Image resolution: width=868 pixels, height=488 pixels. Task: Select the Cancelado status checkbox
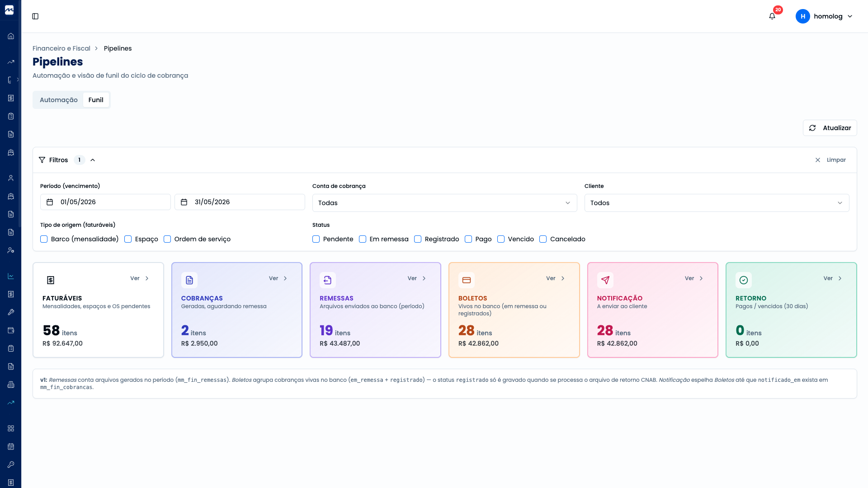tap(543, 239)
